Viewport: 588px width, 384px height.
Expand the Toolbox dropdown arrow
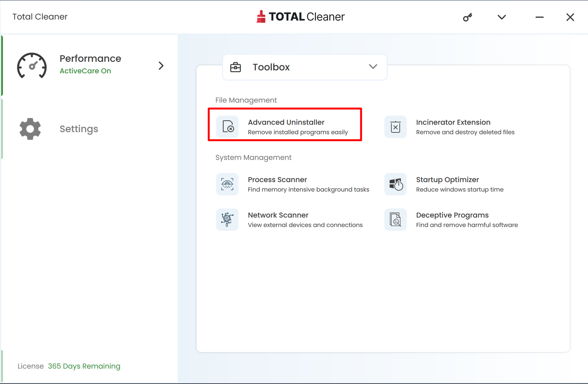point(373,67)
